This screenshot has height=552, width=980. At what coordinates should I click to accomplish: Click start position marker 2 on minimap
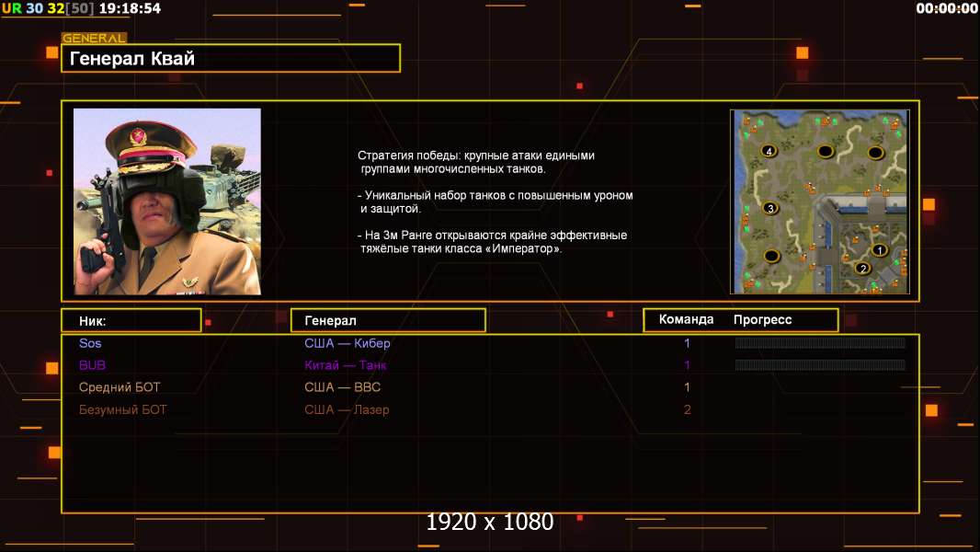pos(863,269)
